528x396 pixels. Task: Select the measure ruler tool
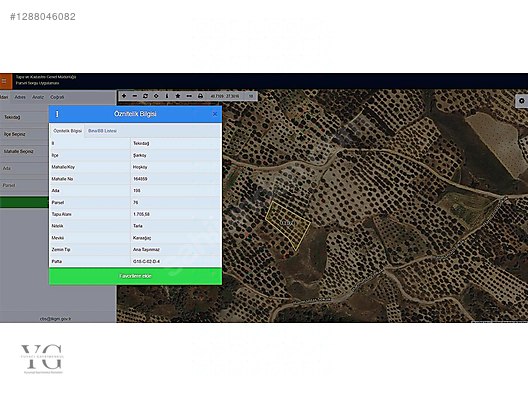coord(189,96)
